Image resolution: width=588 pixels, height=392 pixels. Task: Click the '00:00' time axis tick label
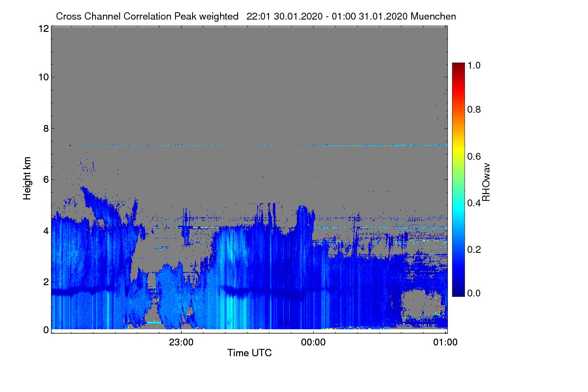point(313,343)
